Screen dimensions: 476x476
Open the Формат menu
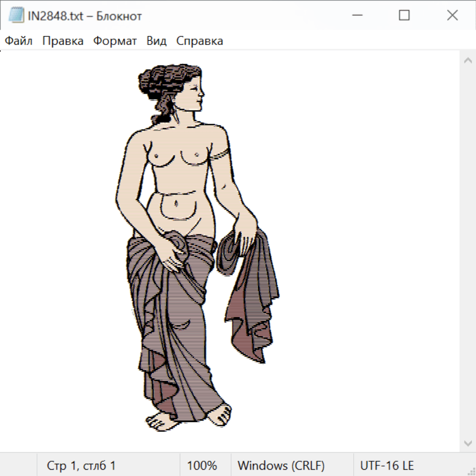pyautogui.click(x=115, y=41)
